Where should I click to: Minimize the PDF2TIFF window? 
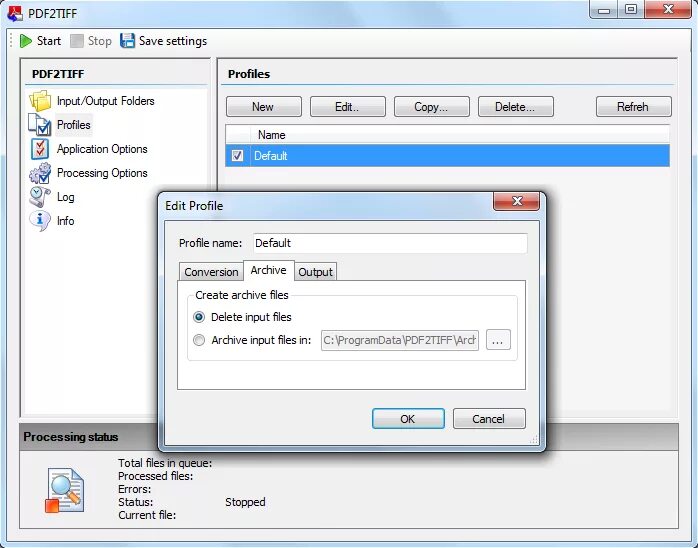(x=604, y=9)
